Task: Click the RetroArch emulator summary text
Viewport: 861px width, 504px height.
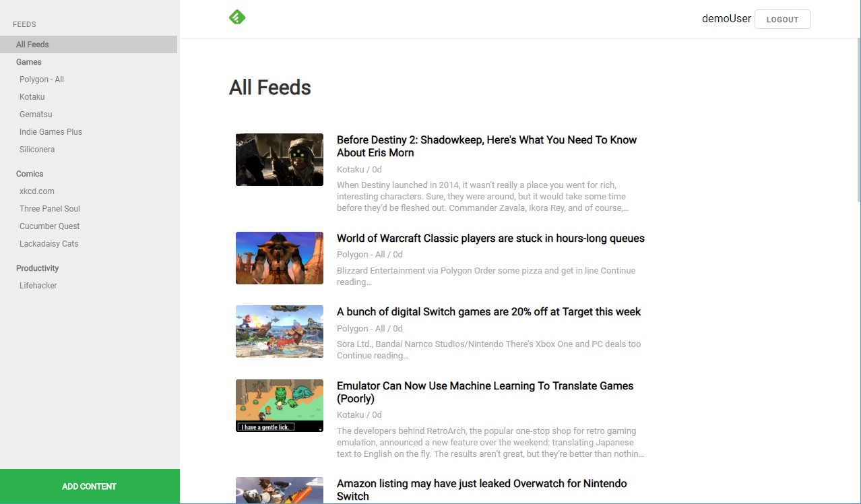Action: (490, 443)
